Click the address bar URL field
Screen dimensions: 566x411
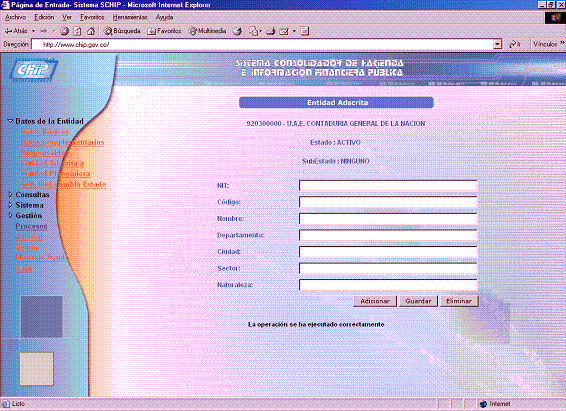click(x=262, y=44)
